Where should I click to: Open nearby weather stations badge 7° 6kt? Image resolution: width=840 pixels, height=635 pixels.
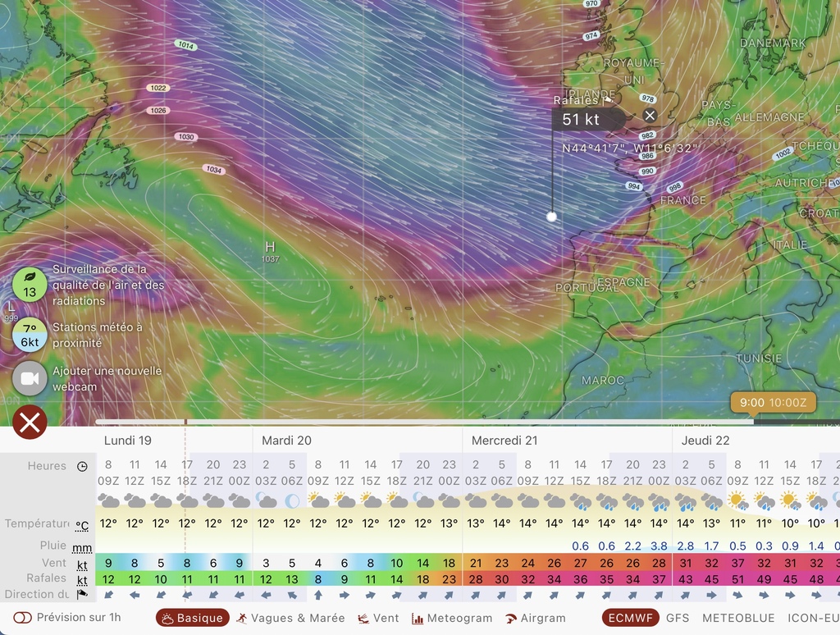tap(30, 335)
